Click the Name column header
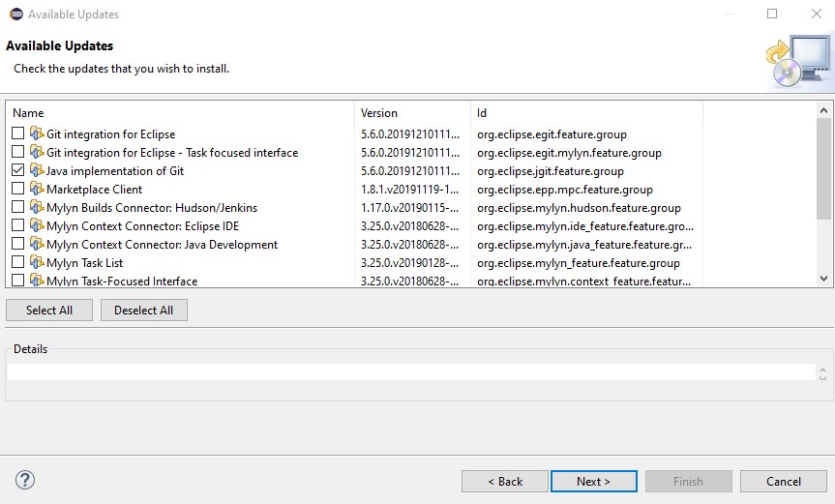Image resolution: width=835 pixels, height=504 pixels. tap(181, 113)
